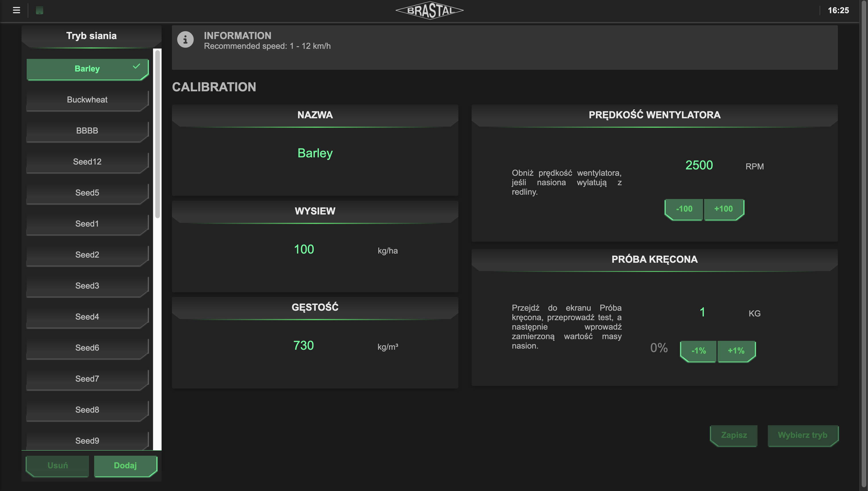Edit the Barley name field
Viewport: 868px width, 491px height.
(x=315, y=153)
